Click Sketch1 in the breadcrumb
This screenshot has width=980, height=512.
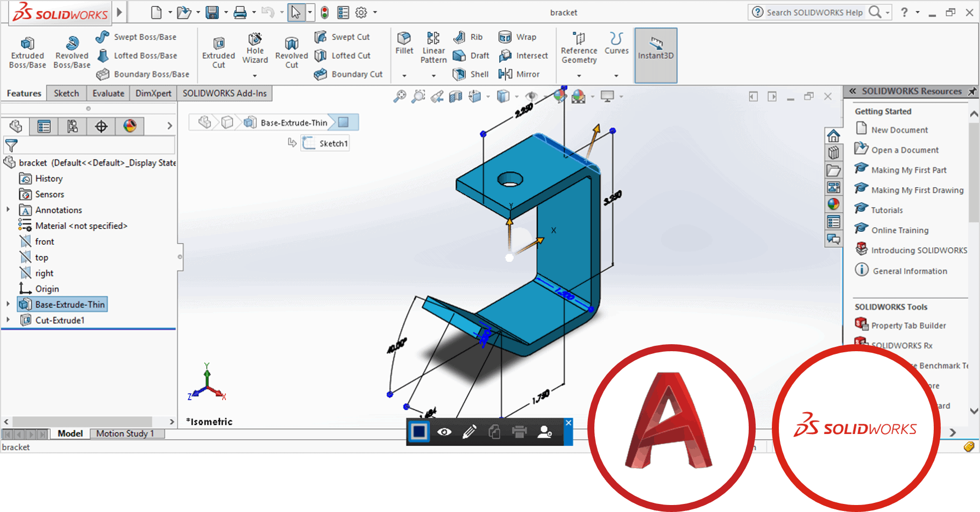pos(326,144)
